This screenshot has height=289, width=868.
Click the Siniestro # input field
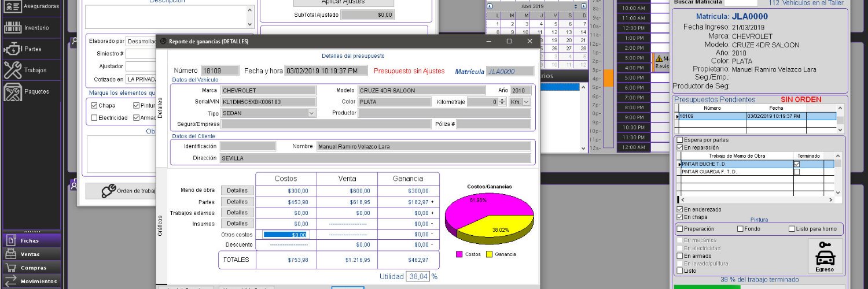pyautogui.click(x=141, y=54)
